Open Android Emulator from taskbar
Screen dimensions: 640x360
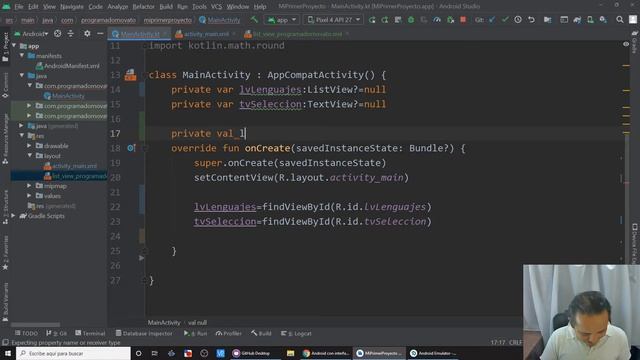[433, 353]
